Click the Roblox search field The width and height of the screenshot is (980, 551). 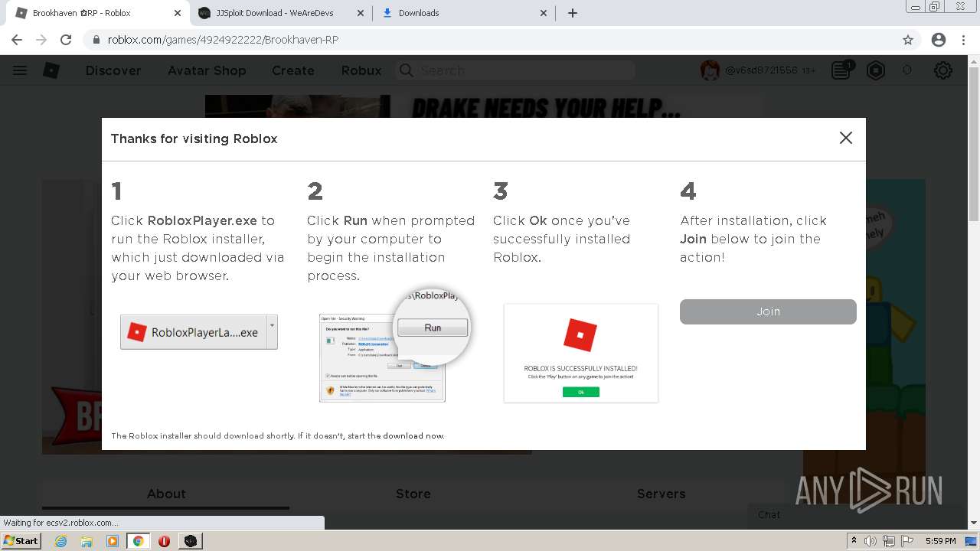(515, 70)
